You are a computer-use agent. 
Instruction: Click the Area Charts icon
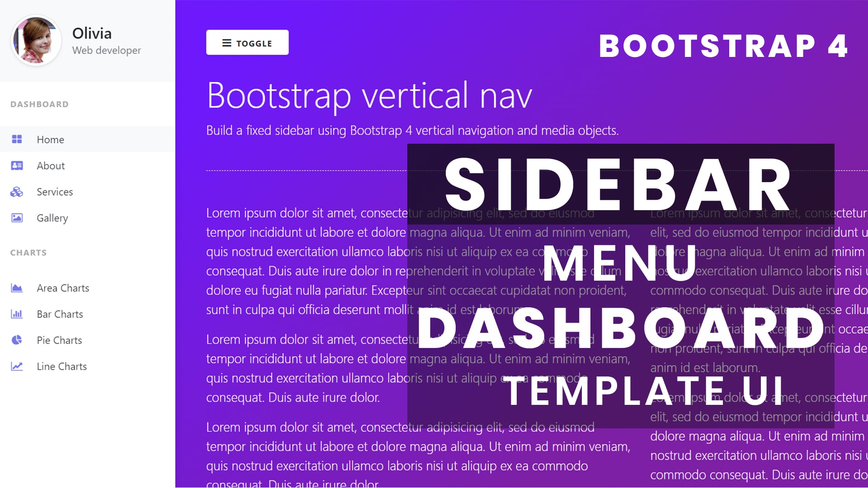coord(16,287)
